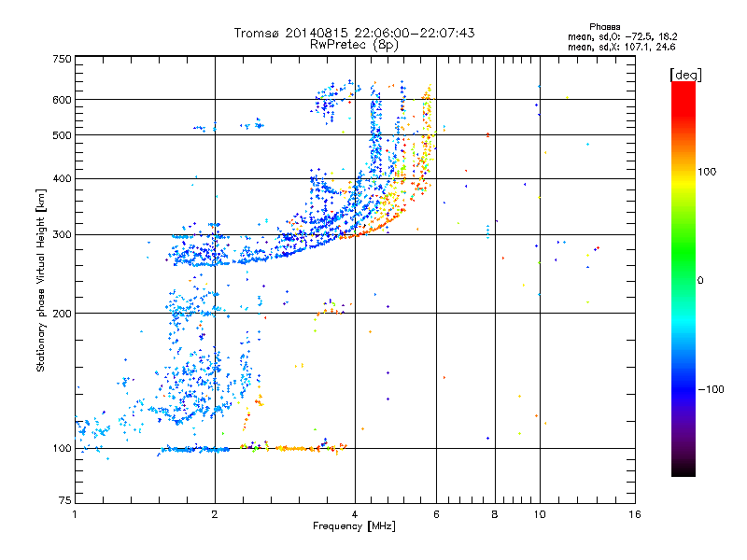Click the plot title 'Tromsø 20140815 22:06:00-22:07:43'
Viewport: 747px width, 560px height.
(354, 33)
